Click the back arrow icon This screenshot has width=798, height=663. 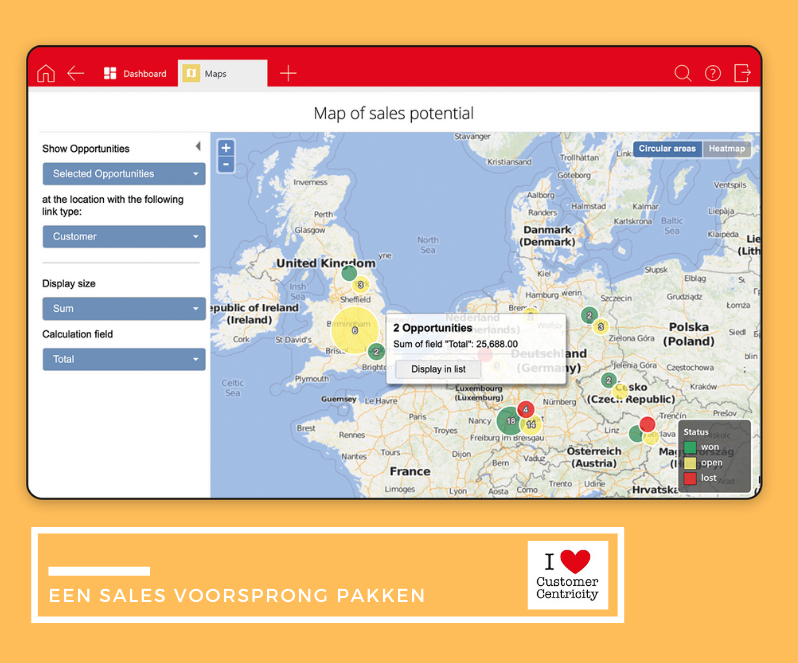coord(75,73)
